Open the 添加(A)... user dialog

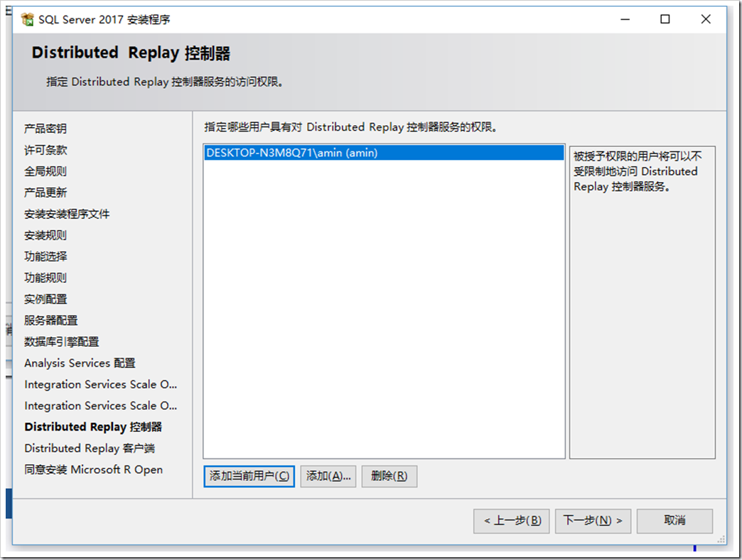click(x=328, y=476)
